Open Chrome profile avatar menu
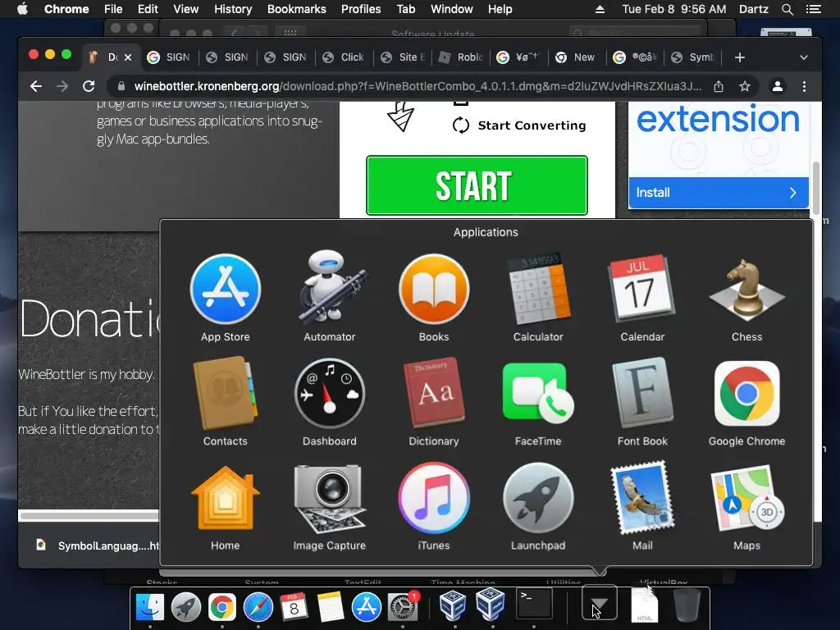This screenshot has height=630, width=840. [x=778, y=86]
